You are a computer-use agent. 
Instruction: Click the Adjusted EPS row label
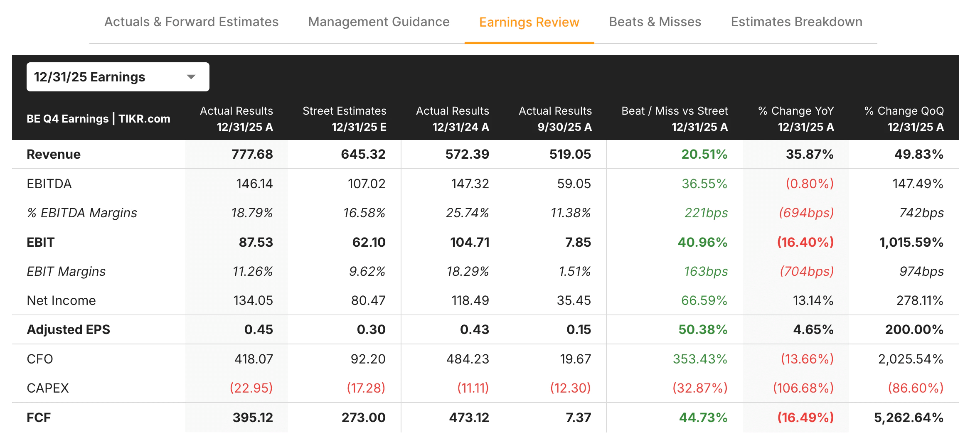(68, 329)
